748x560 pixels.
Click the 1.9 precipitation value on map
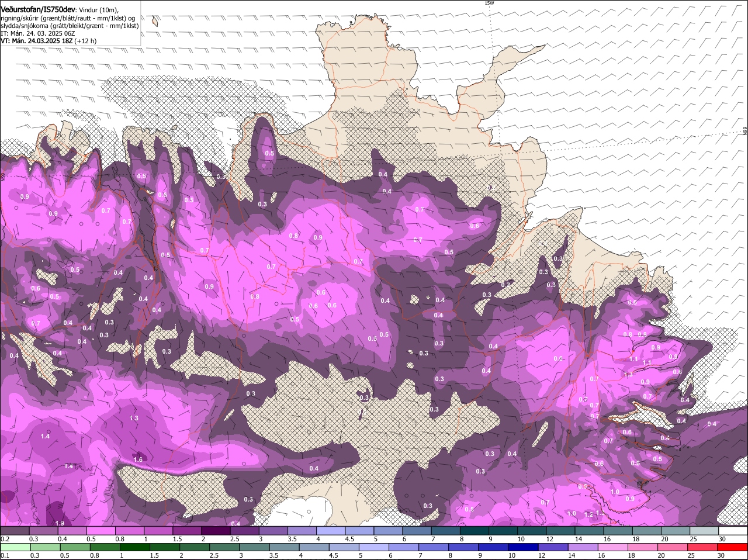60,523
